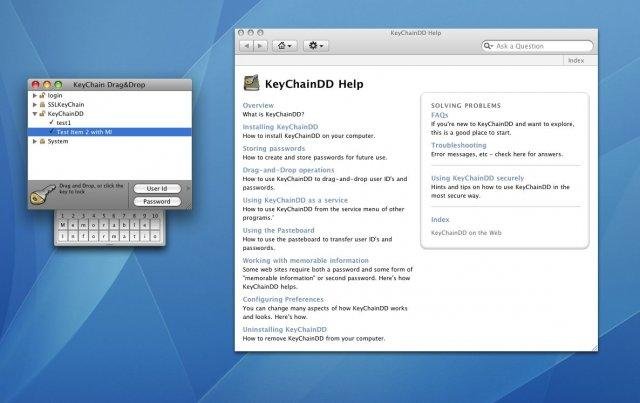Viewport: 640px width, 403px height.
Task: Zoom the KeyChain Drag&Drop window
Action: click(58, 85)
